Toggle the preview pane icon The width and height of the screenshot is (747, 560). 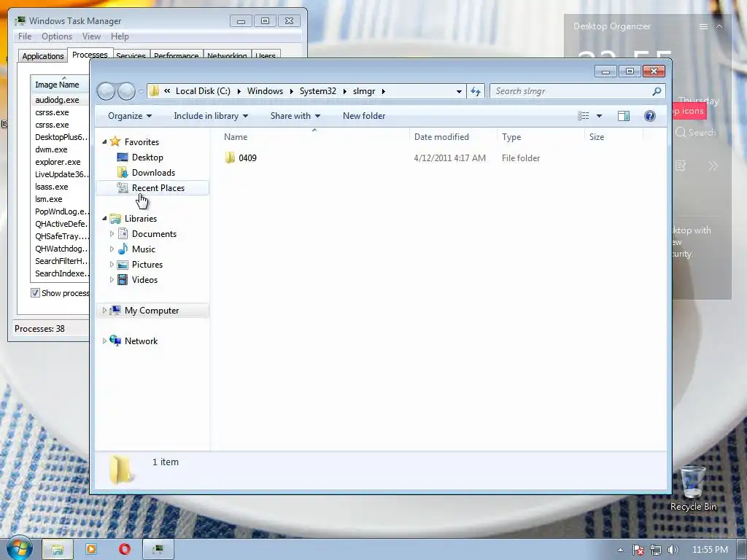tap(623, 116)
